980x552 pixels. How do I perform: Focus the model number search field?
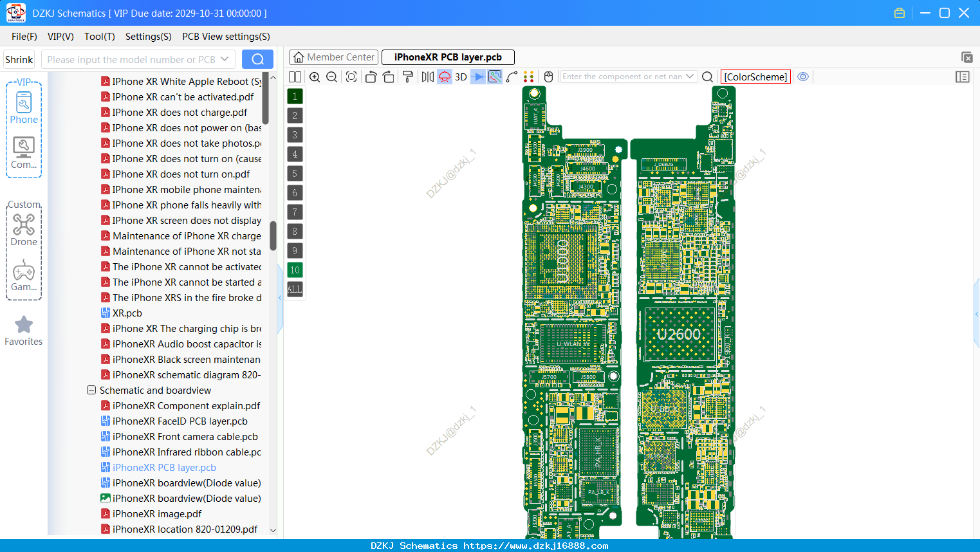[131, 59]
